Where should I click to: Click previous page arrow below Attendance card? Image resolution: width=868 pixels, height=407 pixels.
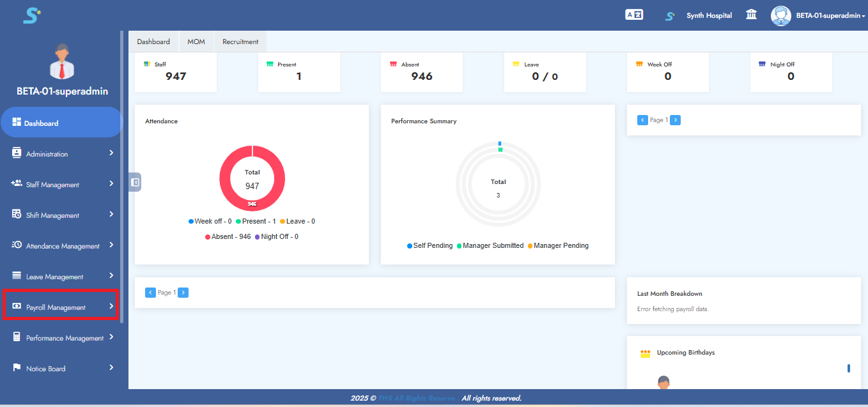(x=150, y=293)
